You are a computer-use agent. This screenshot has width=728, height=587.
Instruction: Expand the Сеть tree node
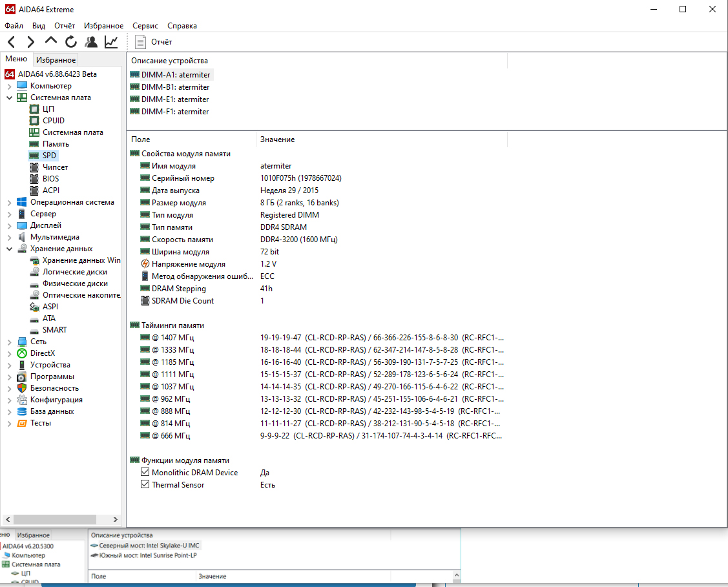click(x=9, y=342)
